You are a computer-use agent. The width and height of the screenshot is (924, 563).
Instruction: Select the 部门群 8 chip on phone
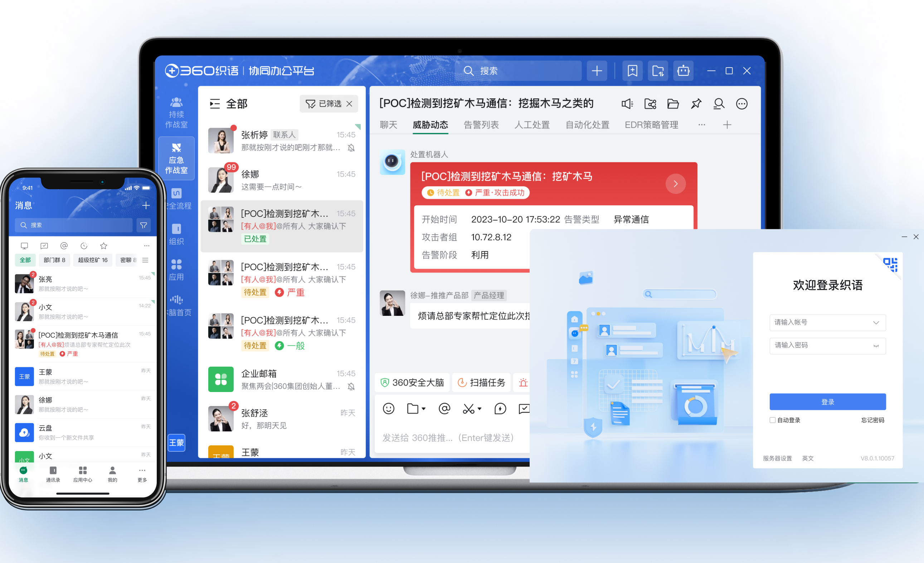tap(54, 260)
